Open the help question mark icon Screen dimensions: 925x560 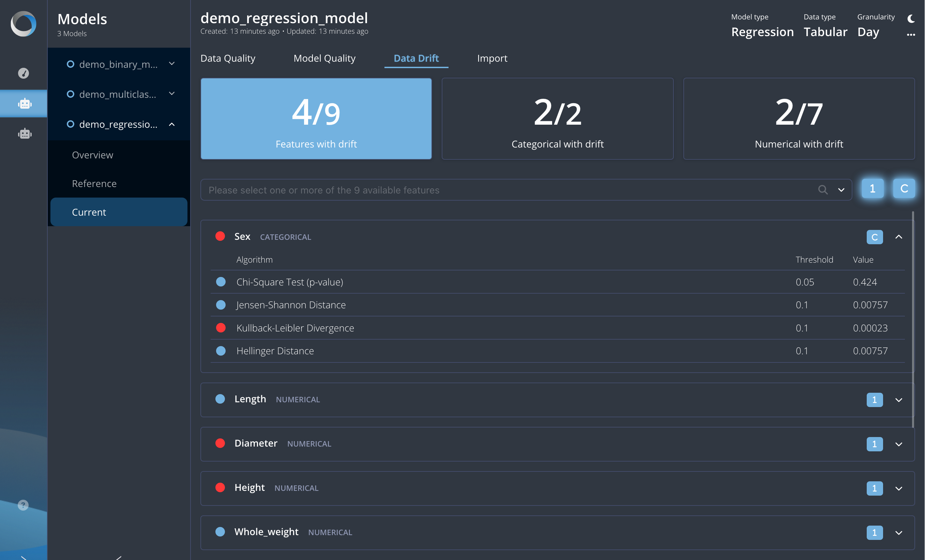[23, 505]
